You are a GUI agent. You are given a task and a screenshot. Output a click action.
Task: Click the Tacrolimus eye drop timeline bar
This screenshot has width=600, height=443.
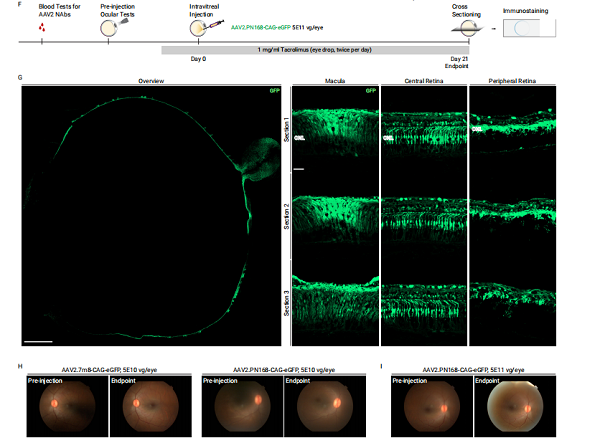coord(315,50)
